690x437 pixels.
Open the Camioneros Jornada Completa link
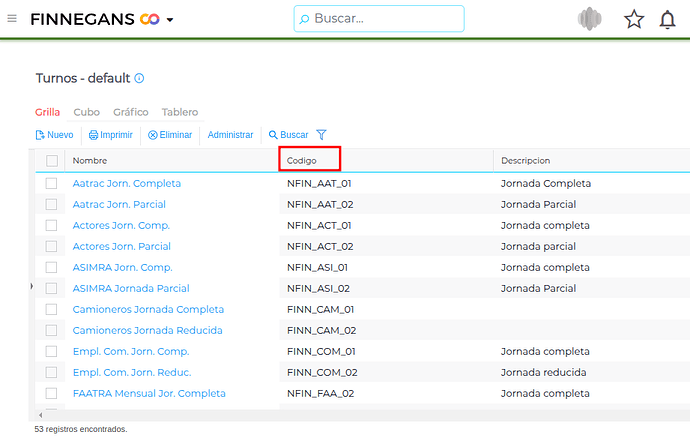(x=148, y=309)
